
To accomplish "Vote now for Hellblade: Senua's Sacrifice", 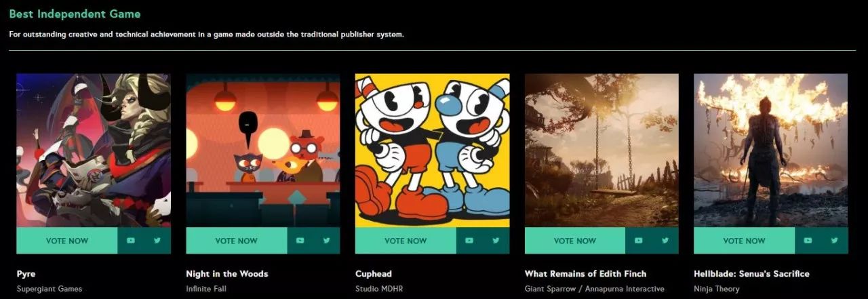I will point(744,241).
